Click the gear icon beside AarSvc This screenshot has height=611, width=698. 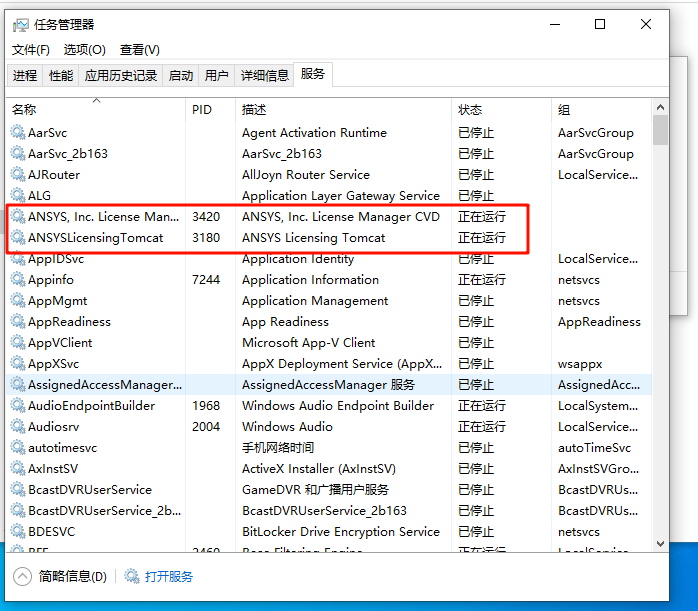(x=18, y=132)
